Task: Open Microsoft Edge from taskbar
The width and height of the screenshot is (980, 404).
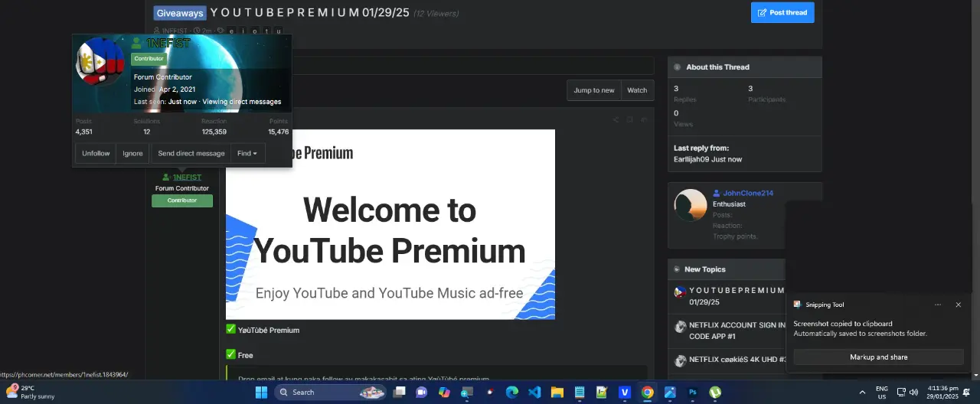Action: pyautogui.click(x=511, y=392)
